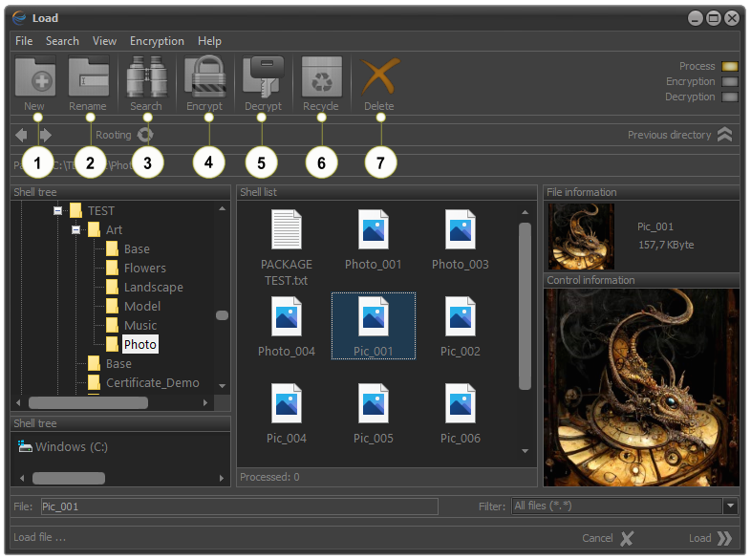Click the large dragon preview image
The height and width of the screenshot is (560, 751).
coord(641,387)
